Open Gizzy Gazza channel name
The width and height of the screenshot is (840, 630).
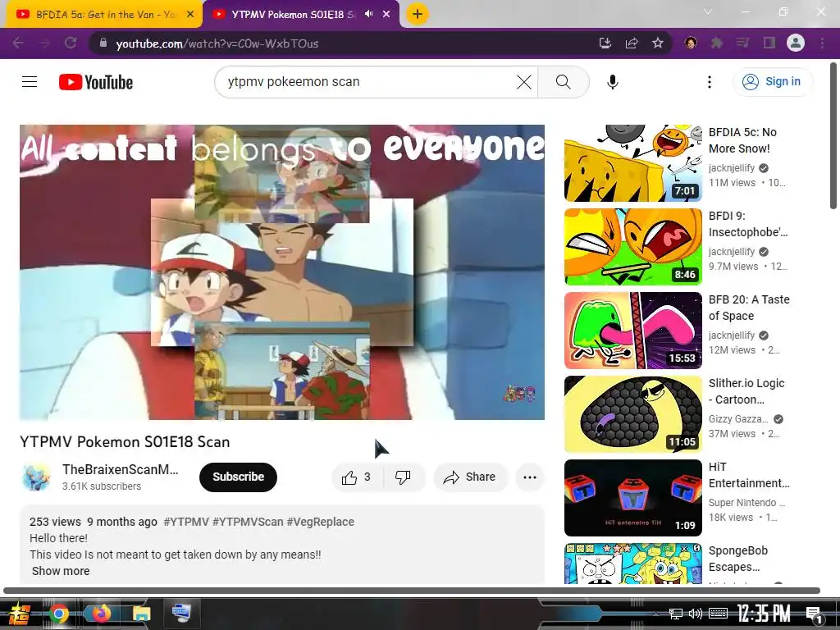pyautogui.click(x=737, y=419)
